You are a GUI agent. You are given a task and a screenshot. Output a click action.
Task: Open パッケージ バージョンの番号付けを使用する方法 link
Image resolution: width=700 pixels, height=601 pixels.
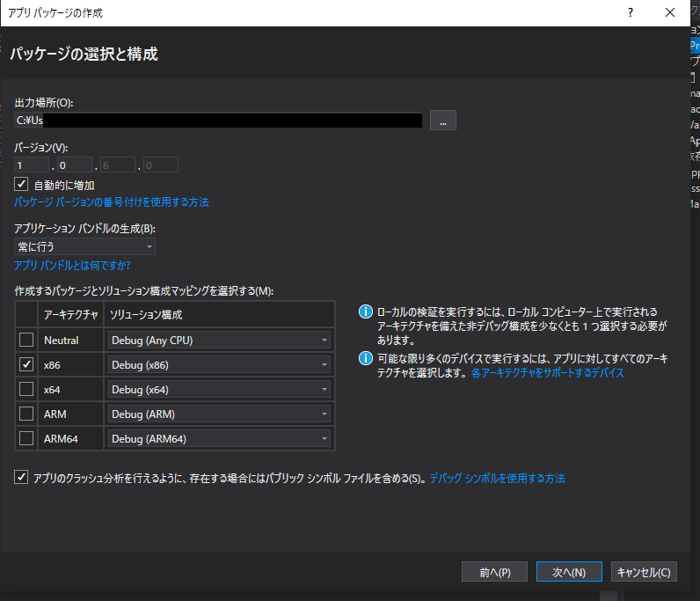(x=112, y=202)
